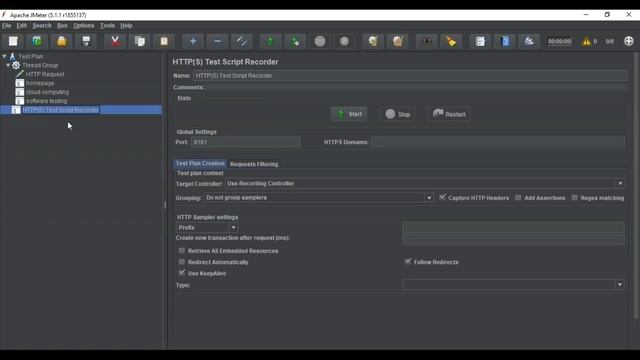This screenshot has width=640, height=360.
Task: Select the cloud computing tree item
Action: click(x=47, y=92)
